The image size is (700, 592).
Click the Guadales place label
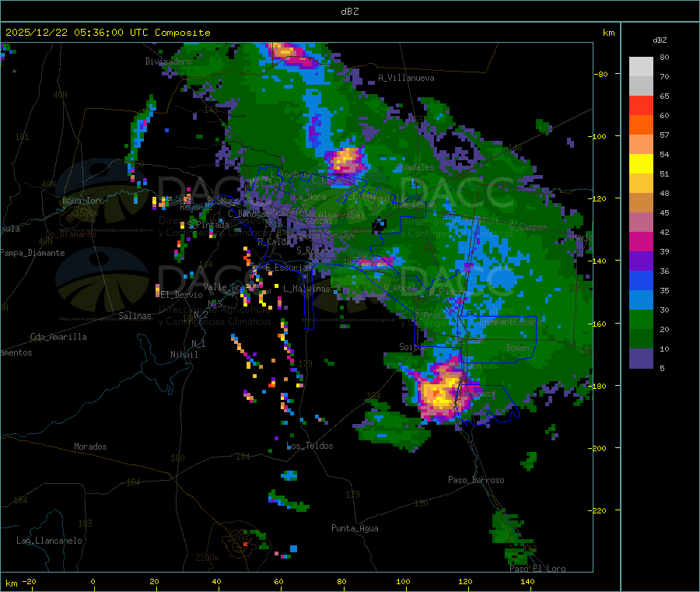click(415, 167)
